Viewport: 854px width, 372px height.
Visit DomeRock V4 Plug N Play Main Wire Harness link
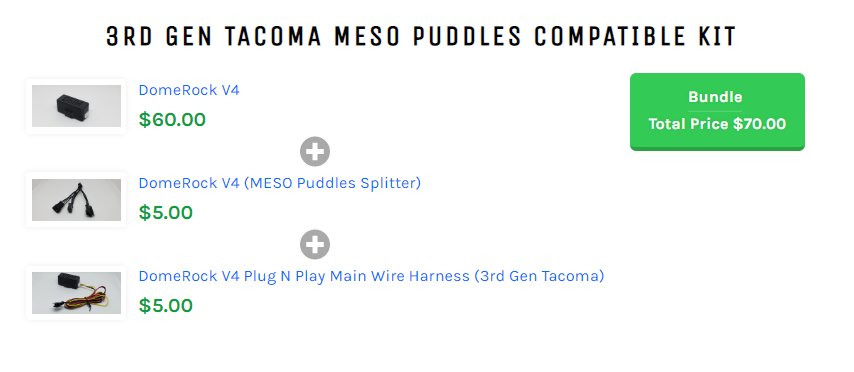tap(371, 276)
